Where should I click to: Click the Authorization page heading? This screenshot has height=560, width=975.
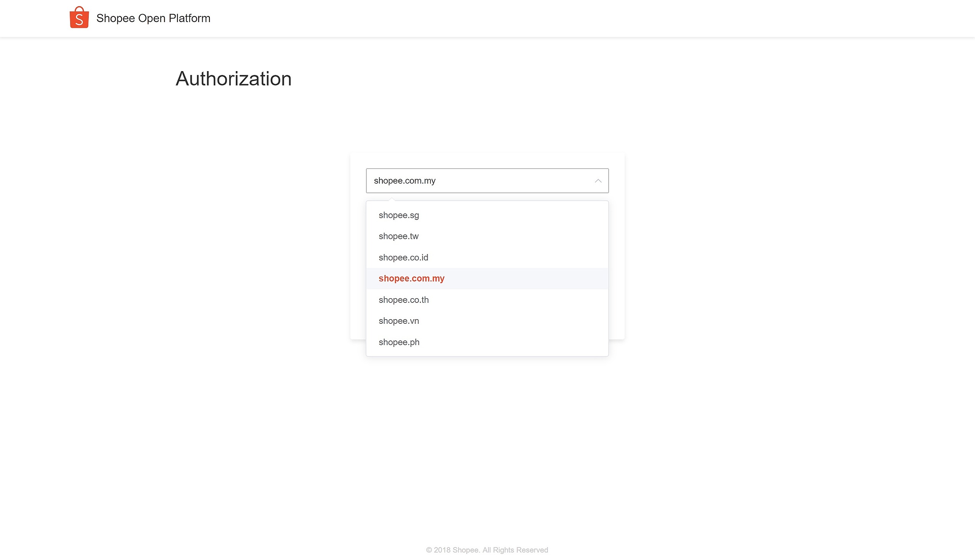[x=233, y=79]
